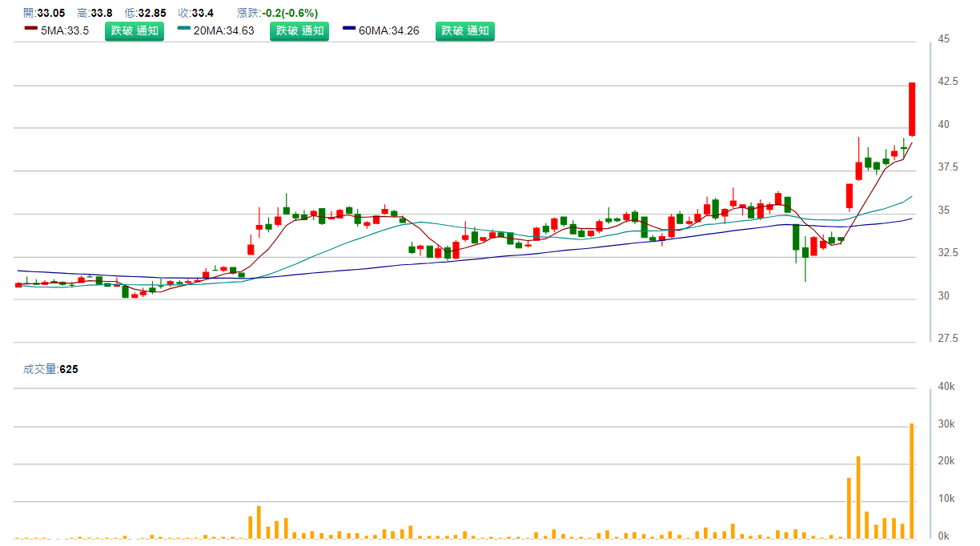Click the navy blue 60MA legend swatch
Image resolution: width=980 pixels, height=546 pixels.
click(349, 29)
